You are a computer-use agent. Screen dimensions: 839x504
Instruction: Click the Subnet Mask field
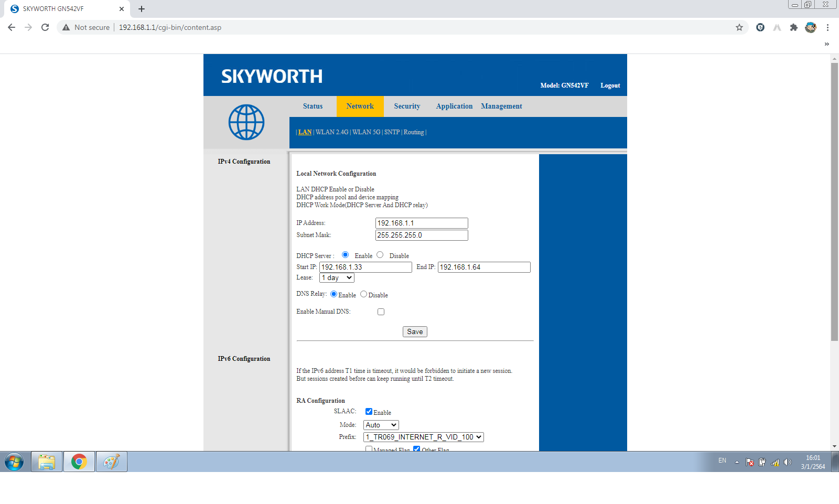click(x=422, y=235)
